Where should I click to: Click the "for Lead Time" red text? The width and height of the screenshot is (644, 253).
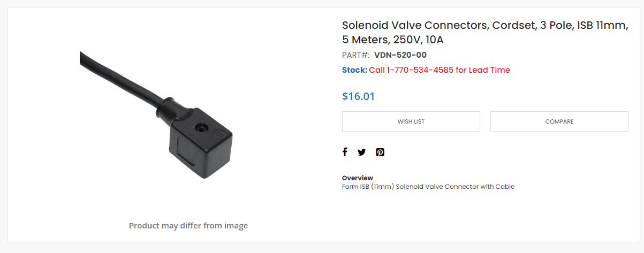pyautogui.click(x=483, y=70)
